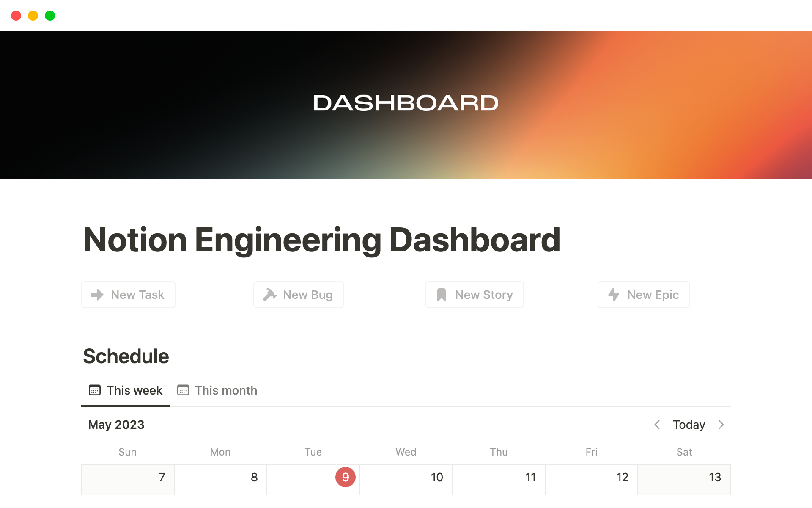This screenshot has height=508, width=812.
Task: Click on Tuesday May 9 date
Action: pyautogui.click(x=345, y=477)
